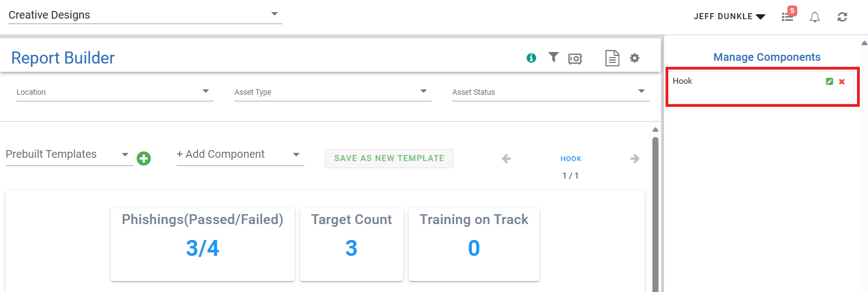Click the green edit icon for Hook
This screenshot has height=292, width=868.
830,82
